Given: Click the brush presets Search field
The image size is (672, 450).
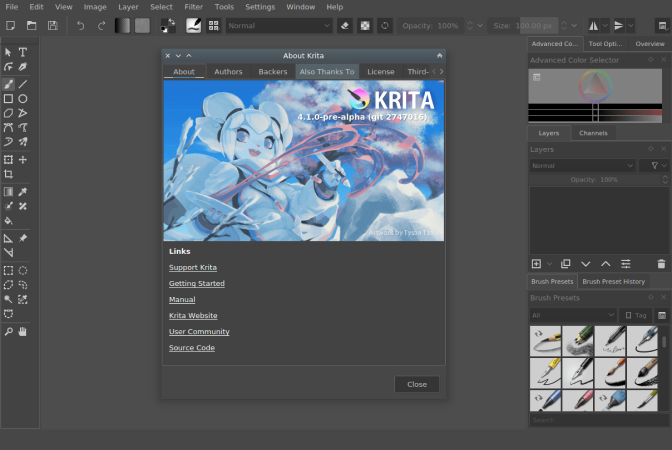Looking at the screenshot, I should (x=597, y=420).
